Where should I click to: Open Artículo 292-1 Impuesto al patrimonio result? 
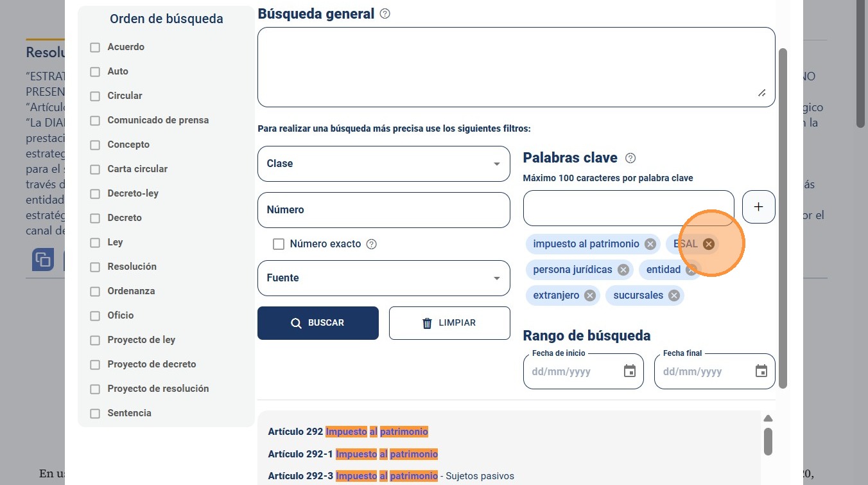coord(353,454)
